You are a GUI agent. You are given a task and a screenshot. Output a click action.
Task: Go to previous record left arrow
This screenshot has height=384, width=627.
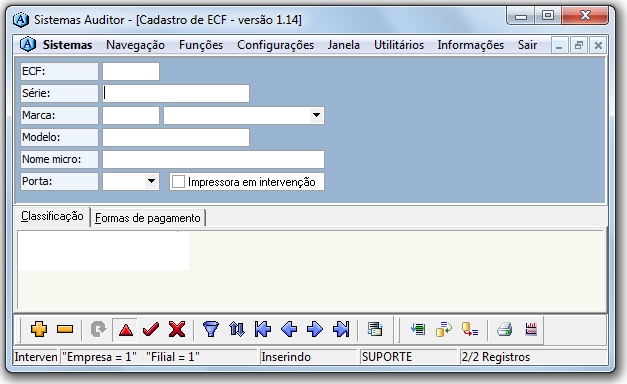pyautogui.click(x=289, y=329)
